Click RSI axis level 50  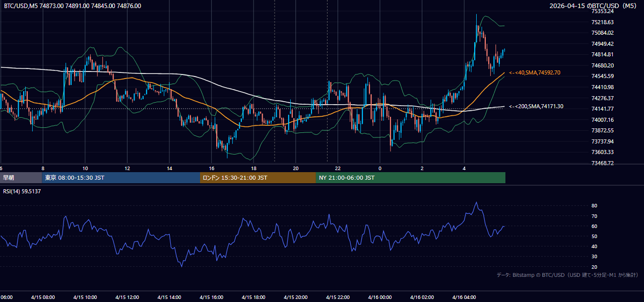(x=594, y=236)
